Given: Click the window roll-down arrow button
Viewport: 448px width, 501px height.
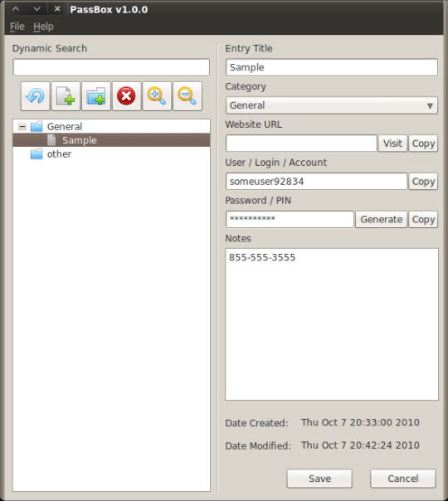Looking at the screenshot, I should tap(37, 9).
